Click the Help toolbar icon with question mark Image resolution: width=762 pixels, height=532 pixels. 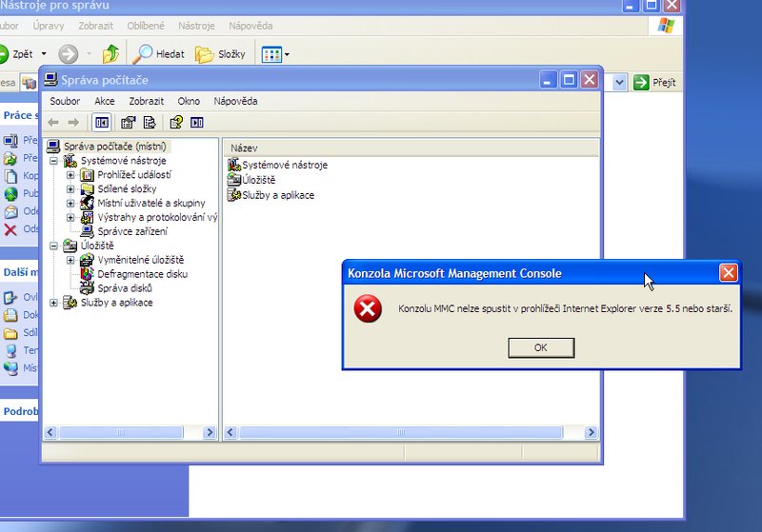(176, 123)
